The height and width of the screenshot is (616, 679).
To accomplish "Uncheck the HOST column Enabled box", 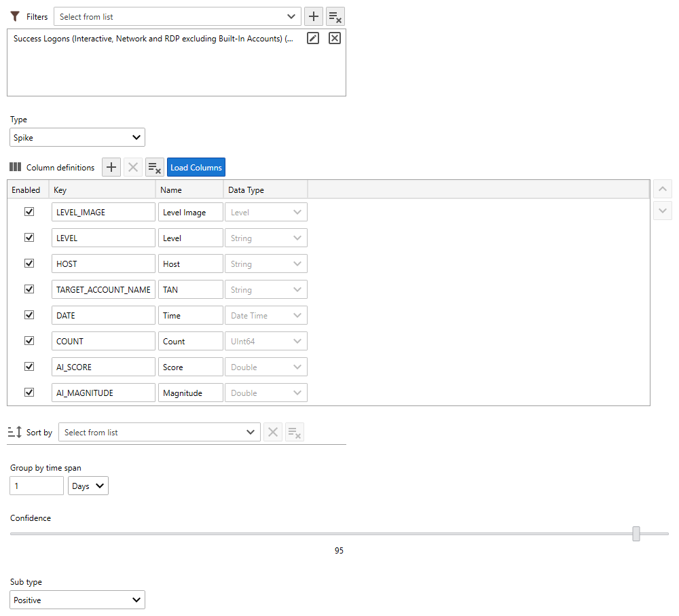I will coord(29,264).
